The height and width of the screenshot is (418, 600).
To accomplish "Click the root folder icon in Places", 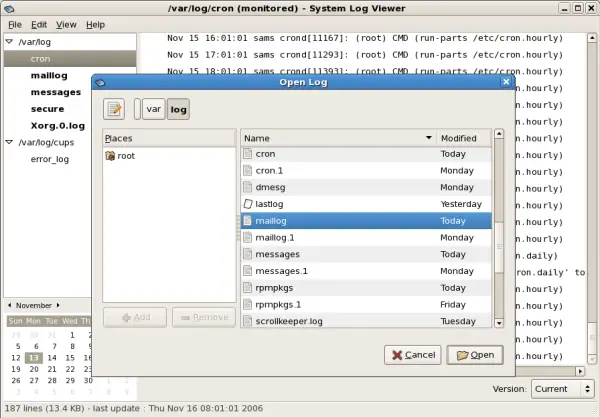I will coord(110,156).
